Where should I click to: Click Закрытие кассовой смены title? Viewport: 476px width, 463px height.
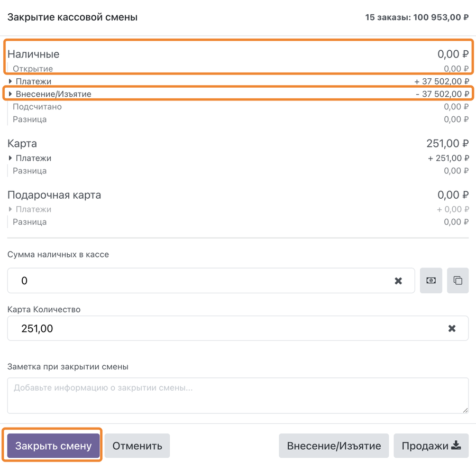tap(72, 17)
